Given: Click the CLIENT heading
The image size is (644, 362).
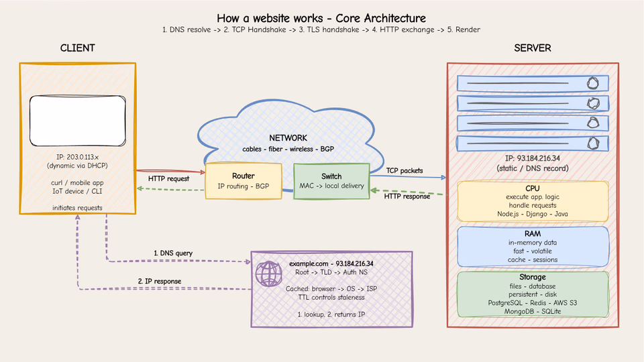Looking at the screenshot, I should [x=78, y=48].
